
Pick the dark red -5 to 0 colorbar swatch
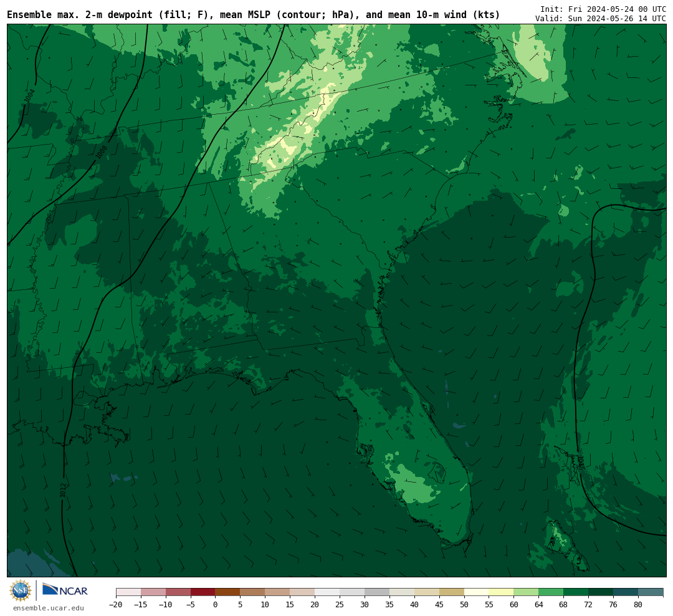pos(203,592)
